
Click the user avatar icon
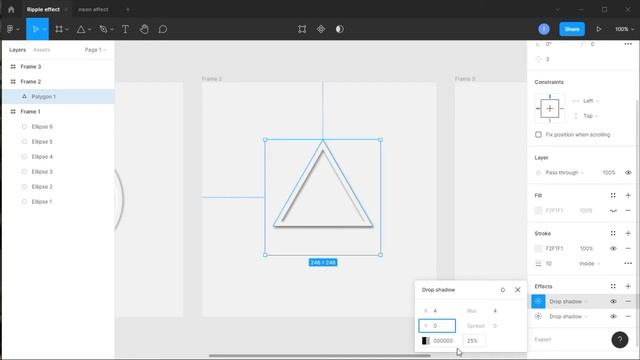(x=544, y=29)
